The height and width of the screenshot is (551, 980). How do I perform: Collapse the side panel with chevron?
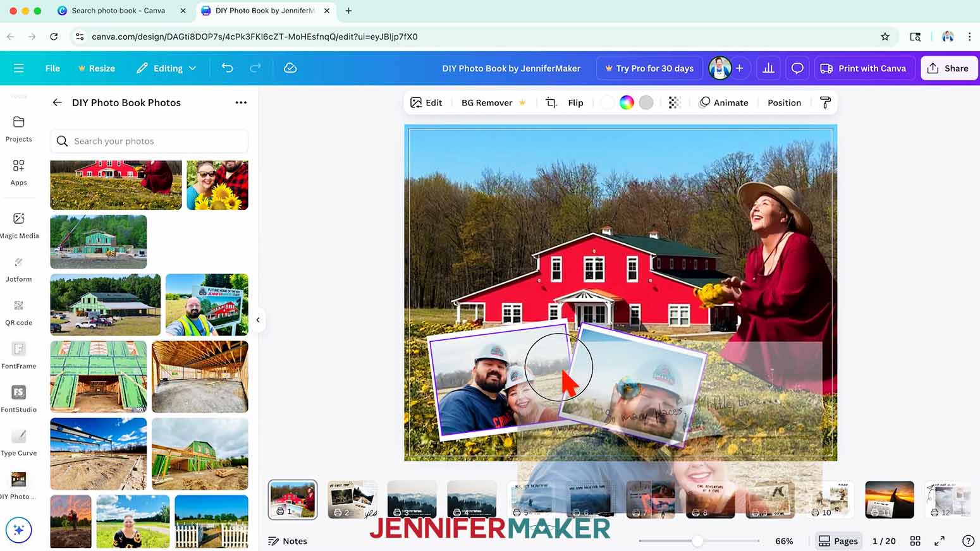pos(258,320)
